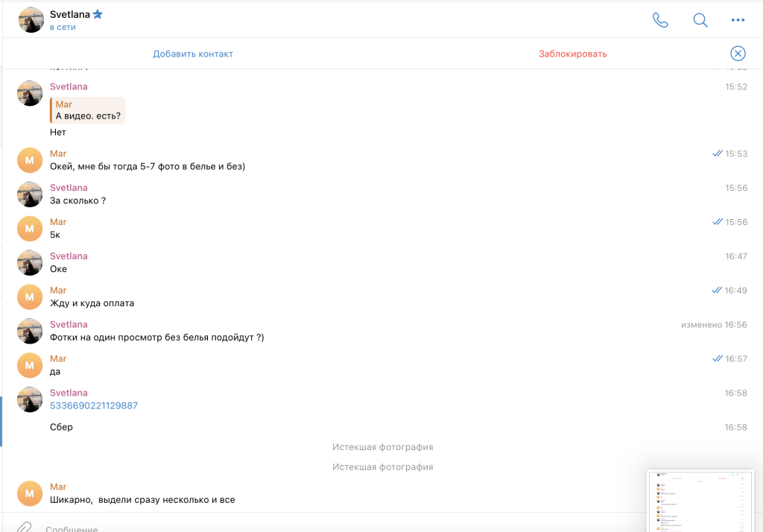Click the first "Истекшая фотография" notice

coord(382,447)
